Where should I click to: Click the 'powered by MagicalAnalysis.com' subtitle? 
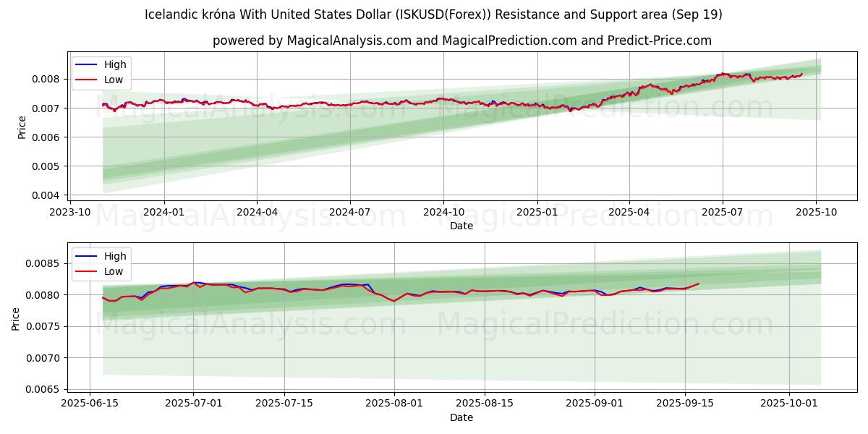[x=461, y=41]
